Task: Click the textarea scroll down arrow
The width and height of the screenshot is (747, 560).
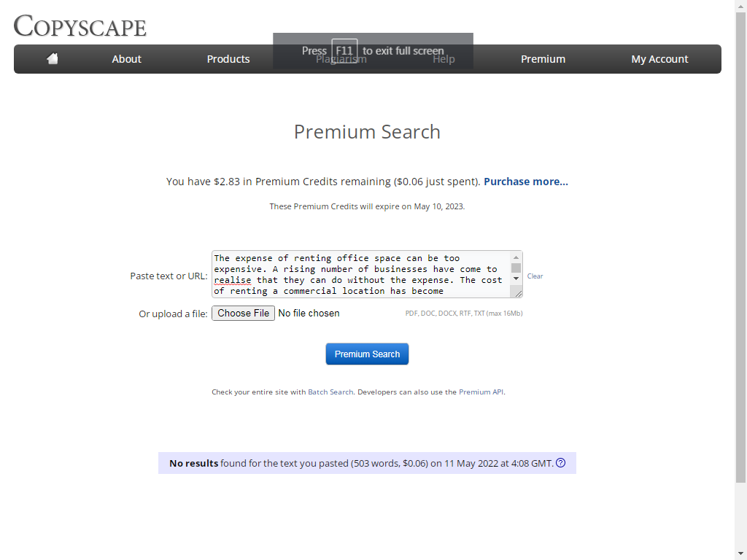Action: pos(516,279)
